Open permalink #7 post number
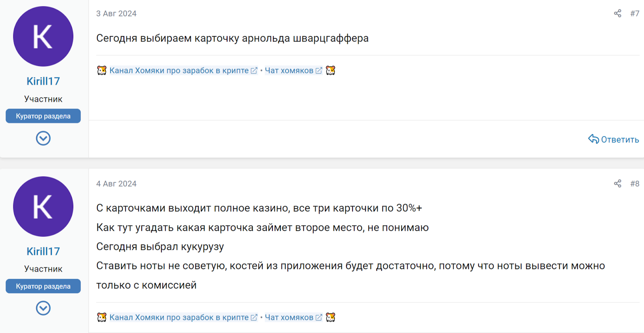This screenshot has height=333, width=644. pos(635,14)
